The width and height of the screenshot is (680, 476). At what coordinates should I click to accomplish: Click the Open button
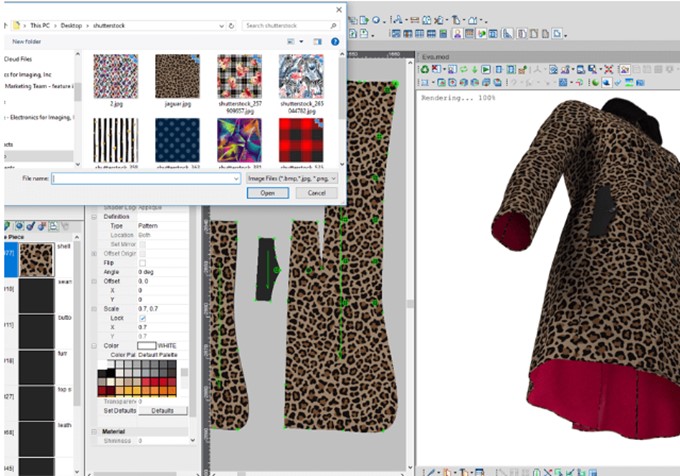point(267,193)
